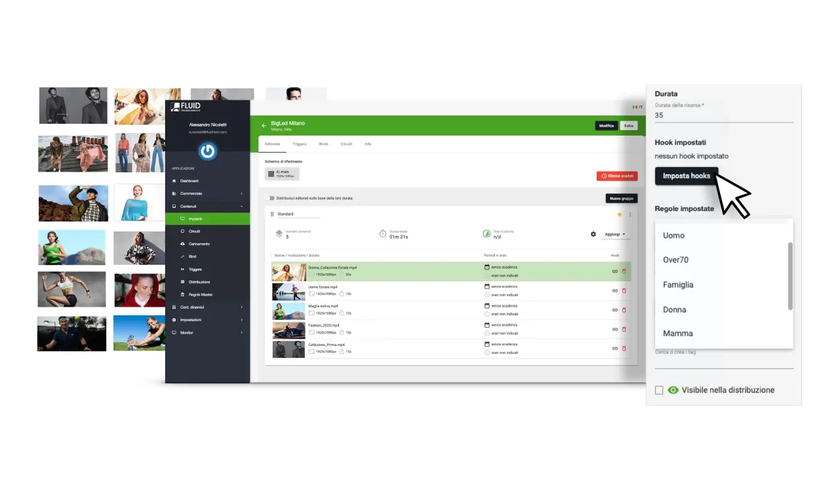Expand the Monitor sidebar section
Image resolution: width=840 pixels, height=504 pixels.
[207, 332]
